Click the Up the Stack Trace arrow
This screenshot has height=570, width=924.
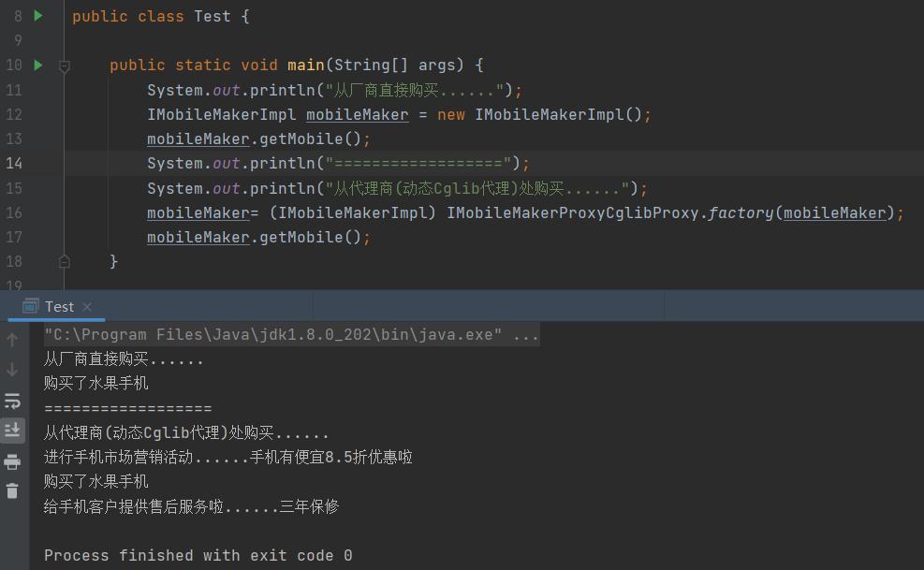tap(12, 340)
